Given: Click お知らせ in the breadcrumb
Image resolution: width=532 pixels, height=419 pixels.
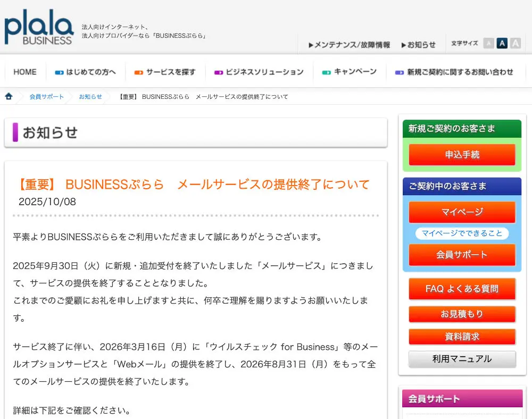Looking at the screenshot, I should pos(90,97).
